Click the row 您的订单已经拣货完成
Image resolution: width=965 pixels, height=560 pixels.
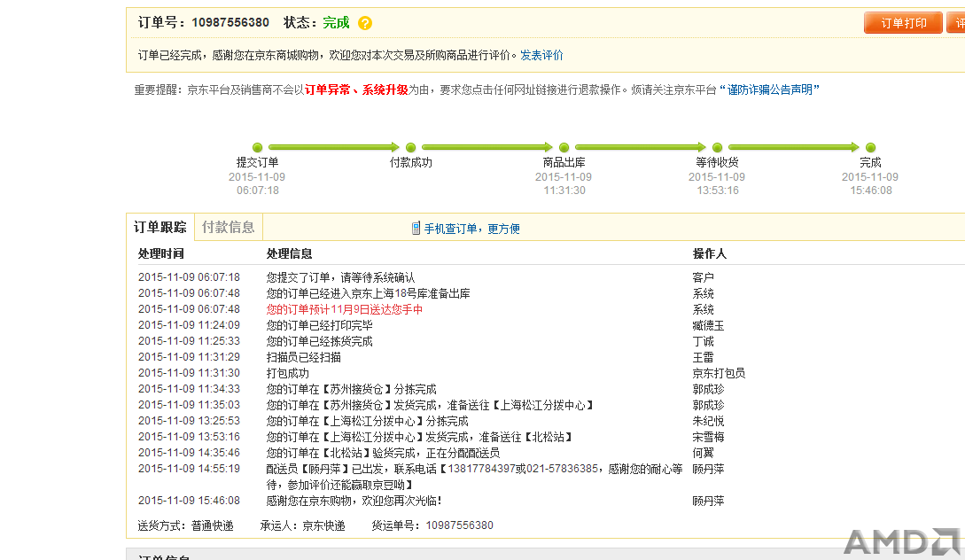point(319,341)
